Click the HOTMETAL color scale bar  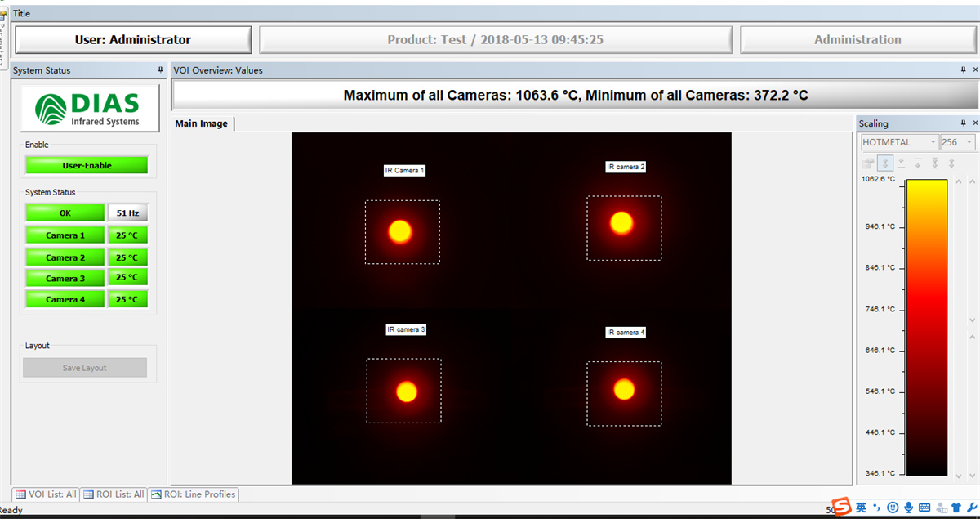pos(926,327)
